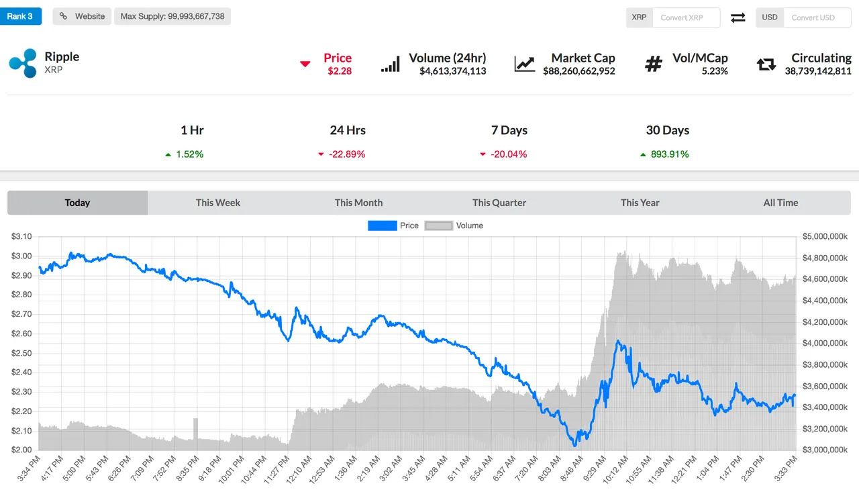Click the Vol/MCap hash icon
This screenshot has height=504, width=859.
click(653, 64)
